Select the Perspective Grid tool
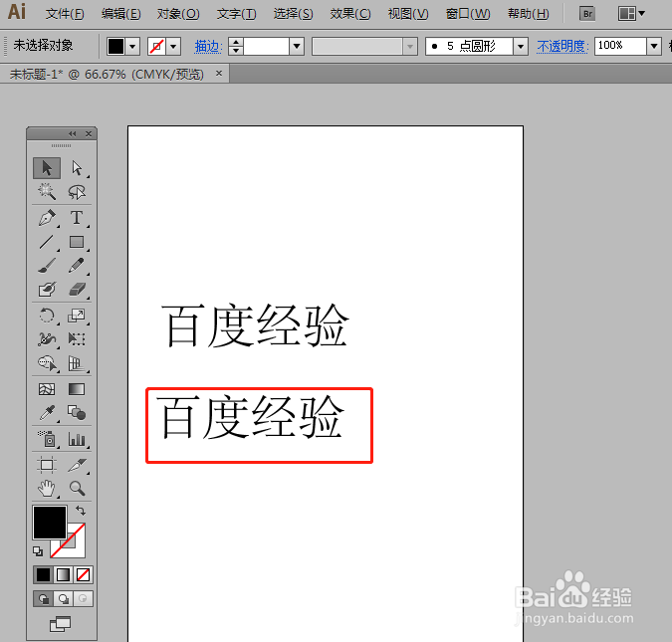This screenshot has height=642, width=672. click(x=77, y=363)
